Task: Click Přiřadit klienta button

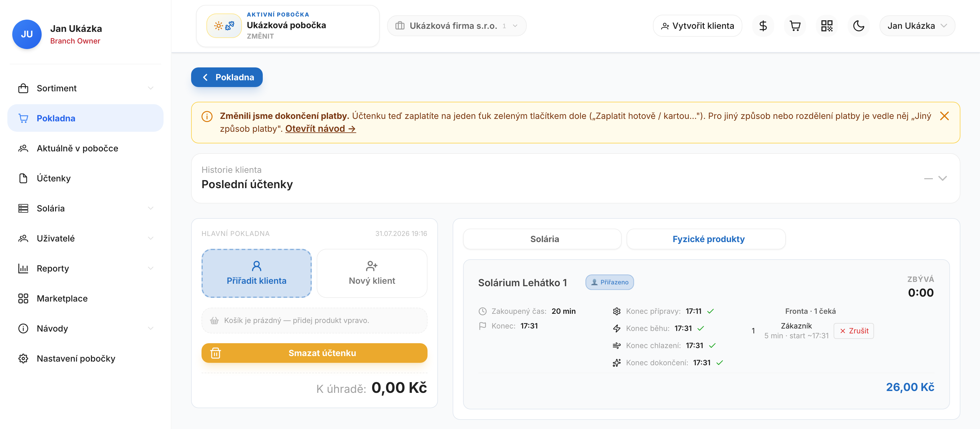Action: tap(256, 273)
